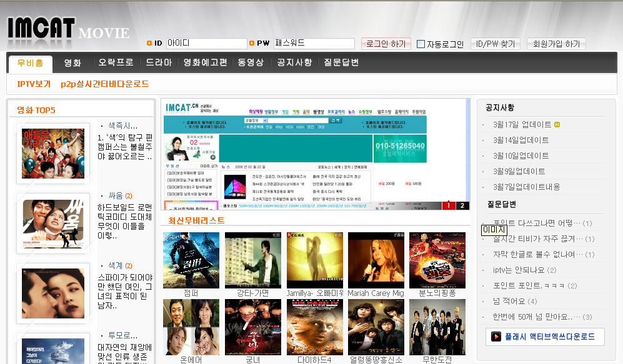The image size is (623, 364).
Task: Open the 회원가입 하기 button
Action: (x=556, y=44)
